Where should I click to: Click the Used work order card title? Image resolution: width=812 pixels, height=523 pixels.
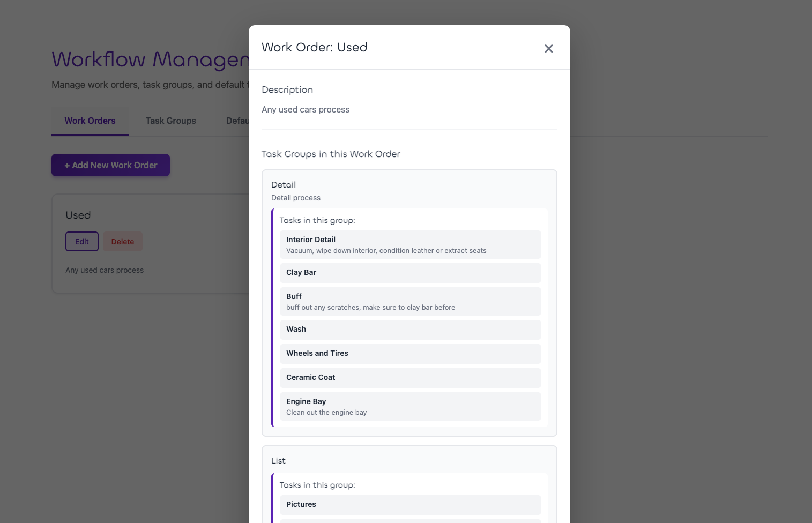click(x=78, y=215)
